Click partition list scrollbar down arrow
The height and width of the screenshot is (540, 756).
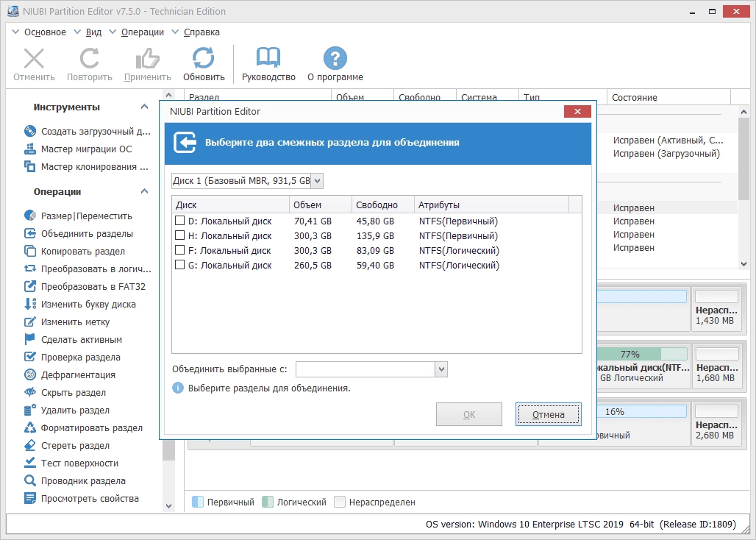[x=743, y=263]
